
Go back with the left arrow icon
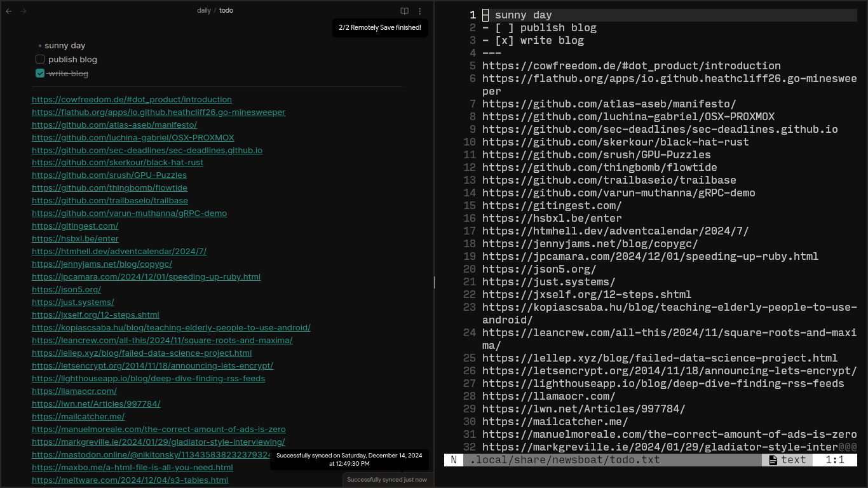click(x=9, y=11)
